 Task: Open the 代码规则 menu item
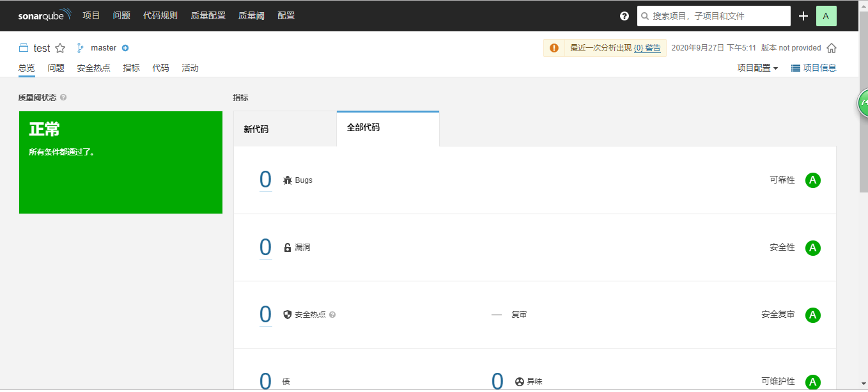[x=160, y=15]
